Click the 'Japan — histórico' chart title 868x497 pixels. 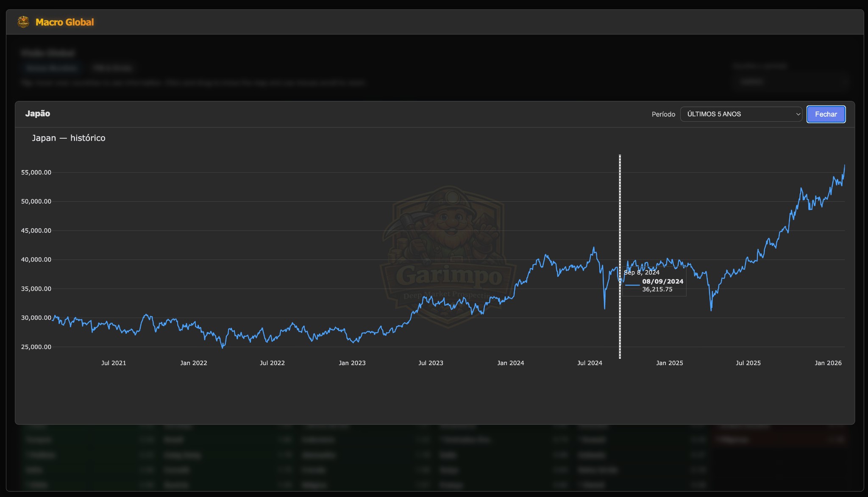point(69,138)
